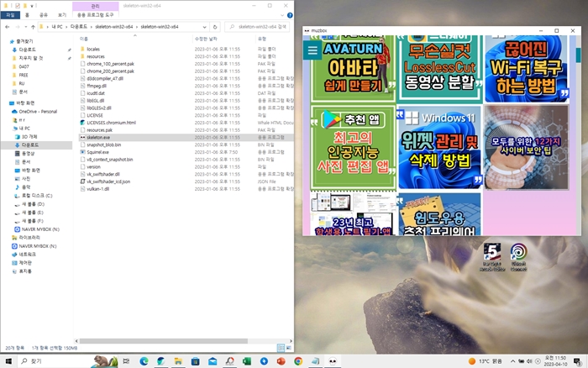Open the 응용 프로그램 도구 tab
This screenshot has height=368, width=588.
(x=95, y=15)
